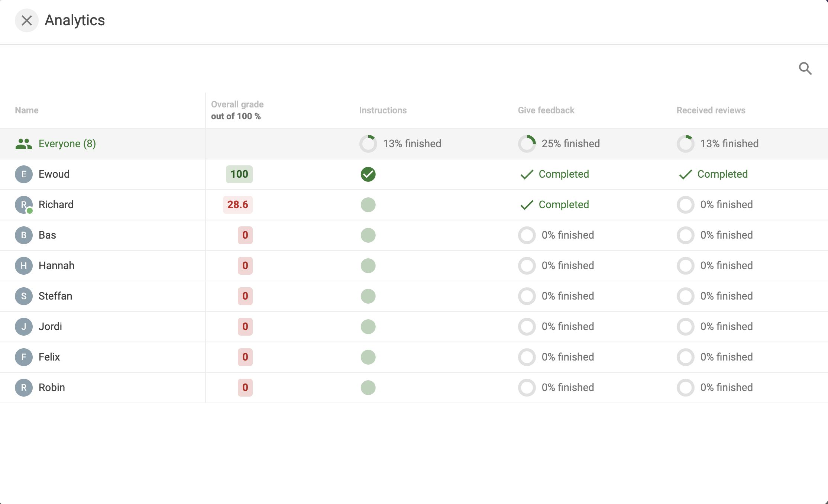Image resolution: width=828 pixels, height=504 pixels.
Task: Click Bas's grade badge 0
Action: (245, 235)
